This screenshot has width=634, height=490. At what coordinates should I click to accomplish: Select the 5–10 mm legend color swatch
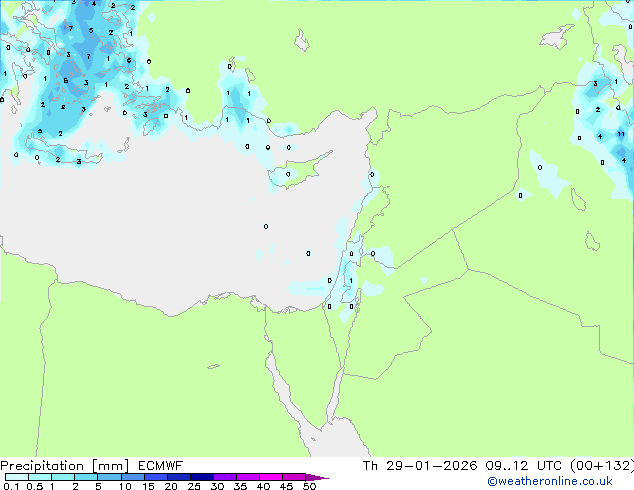pyautogui.click(x=109, y=477)
